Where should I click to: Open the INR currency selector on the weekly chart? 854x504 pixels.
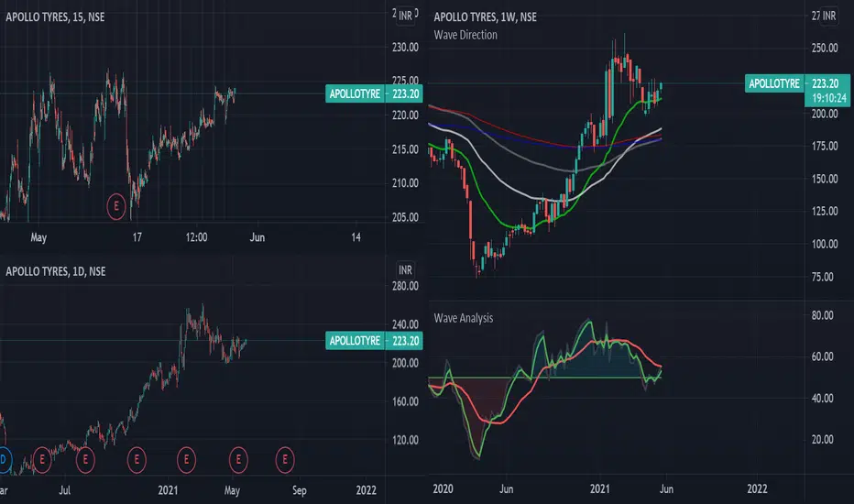click(x=829, y=16)
